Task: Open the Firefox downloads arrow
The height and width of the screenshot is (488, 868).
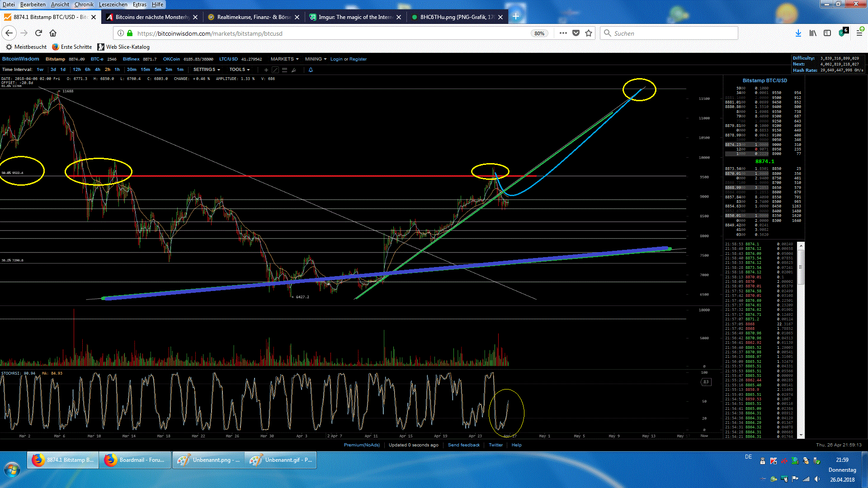Action: 798,33
